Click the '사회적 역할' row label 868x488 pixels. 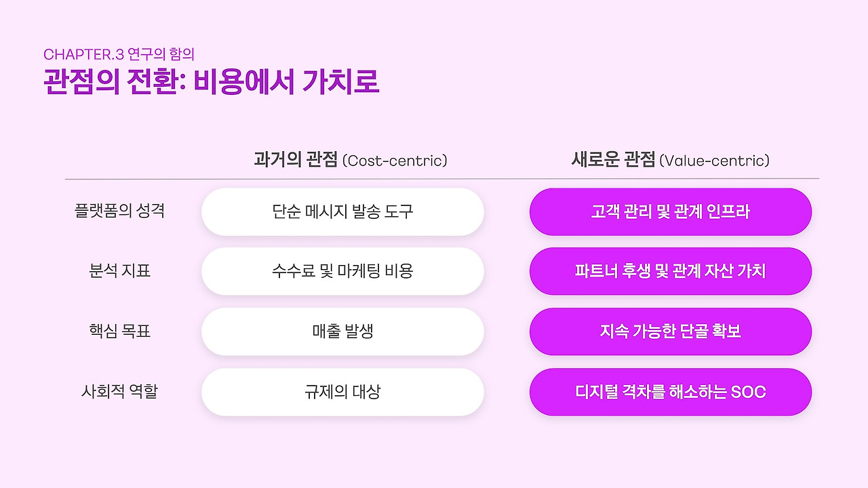(x=119, y=392)
